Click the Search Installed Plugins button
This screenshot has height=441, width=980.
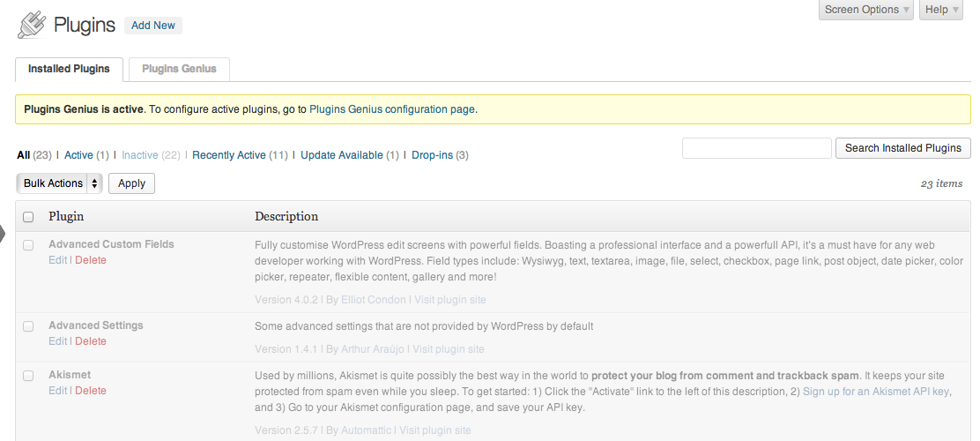click(x=902, y=148)
